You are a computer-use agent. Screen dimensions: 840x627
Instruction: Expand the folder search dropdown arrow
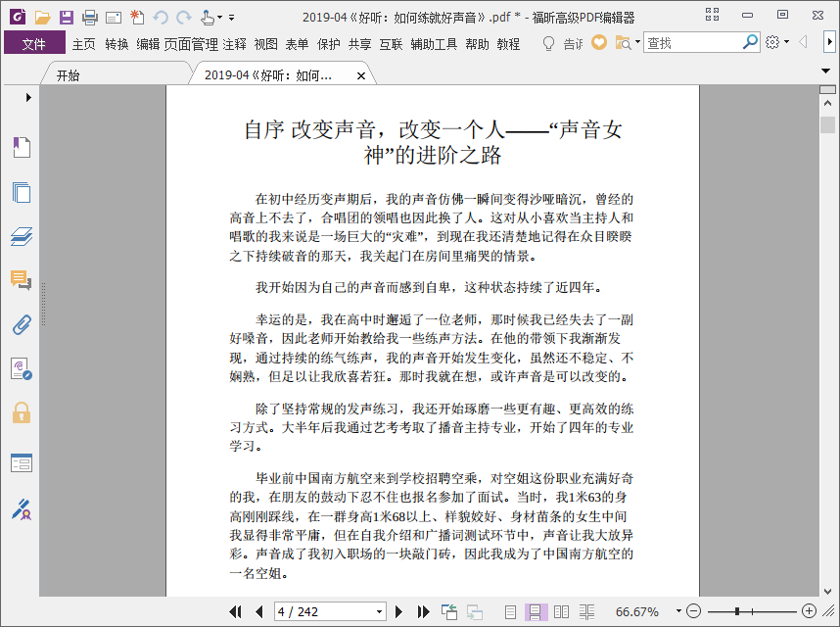pos(637,42)
